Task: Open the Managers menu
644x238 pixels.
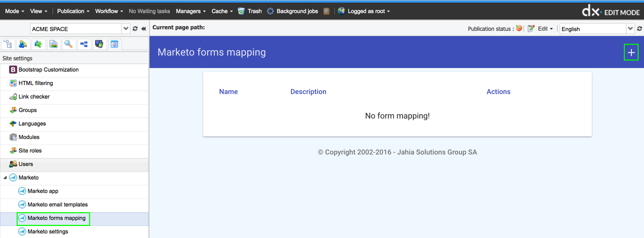Action: 190,11
